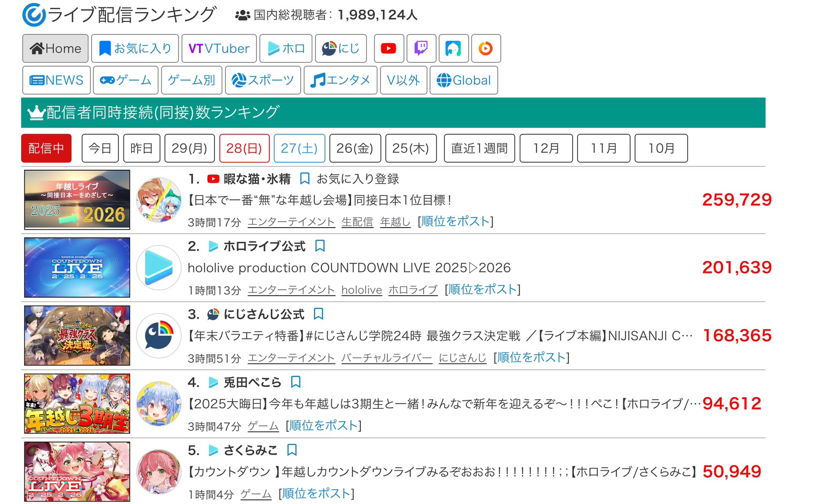Toggle favorite bookmark for ホロライブ公式

click(x=320, y=246)
